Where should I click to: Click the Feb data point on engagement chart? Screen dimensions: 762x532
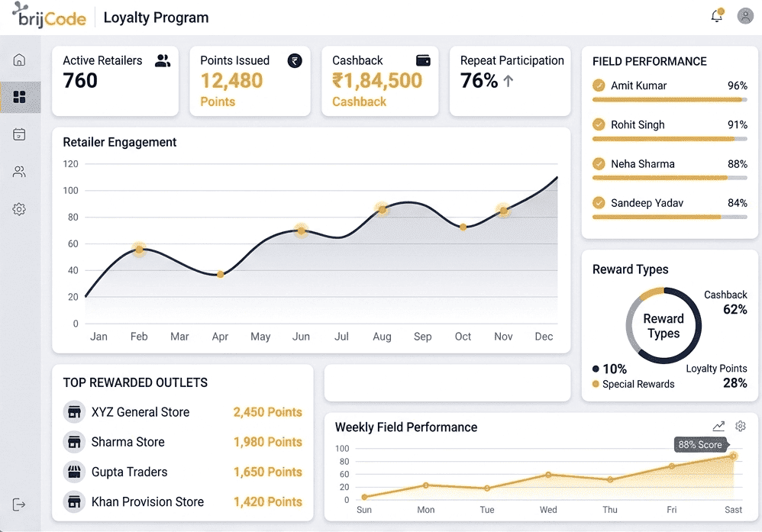coord(139,250)
